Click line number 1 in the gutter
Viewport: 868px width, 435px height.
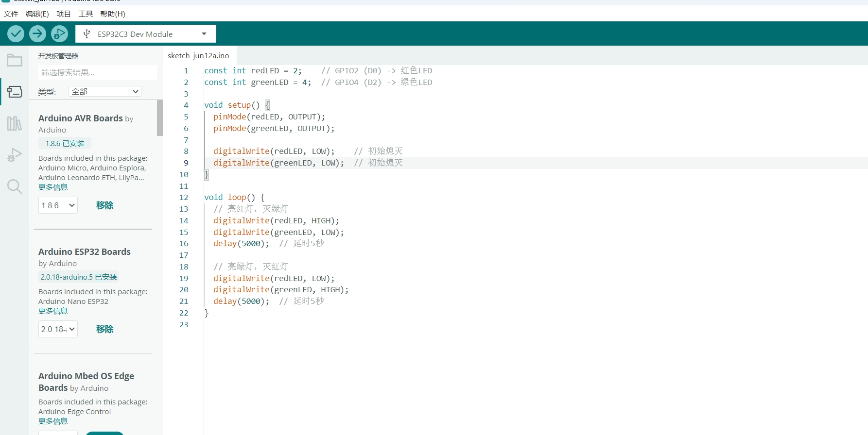(186, 71)
